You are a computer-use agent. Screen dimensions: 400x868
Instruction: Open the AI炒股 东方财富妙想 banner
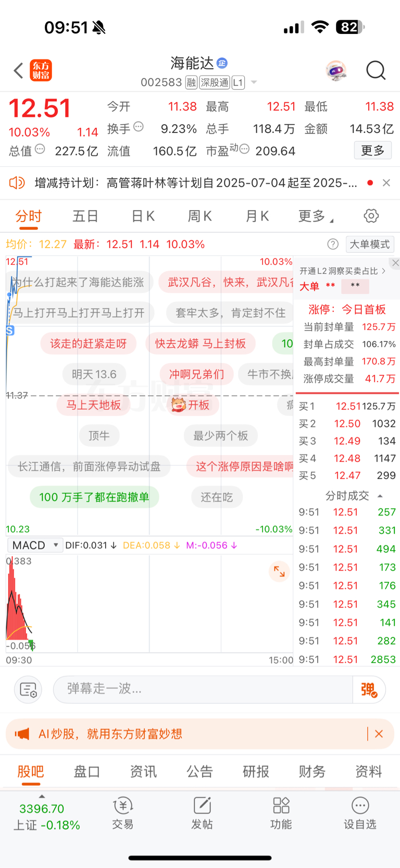pos(200,734)
